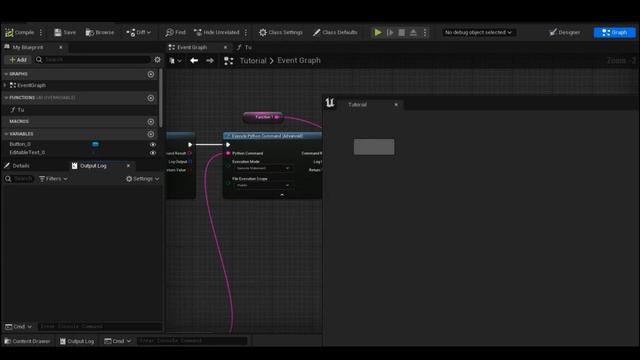The image size is (640, 360).
Task: Switch to Designer mode
Action: point(564,32)
